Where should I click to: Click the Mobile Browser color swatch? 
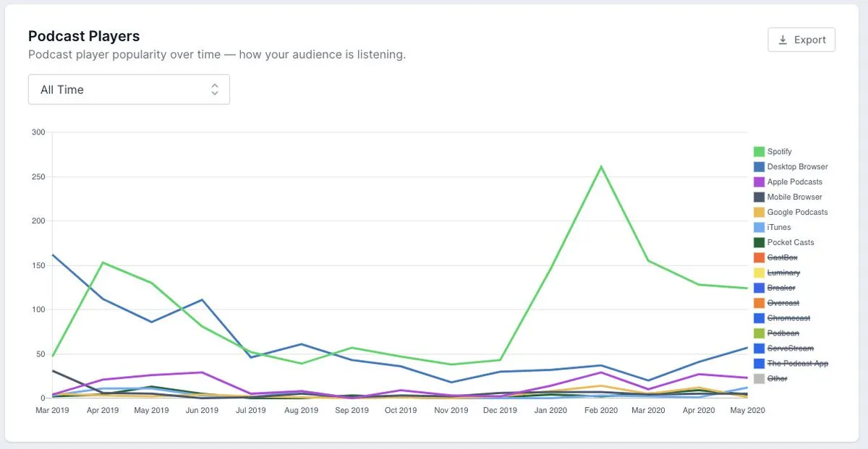(x=759, y=197)
